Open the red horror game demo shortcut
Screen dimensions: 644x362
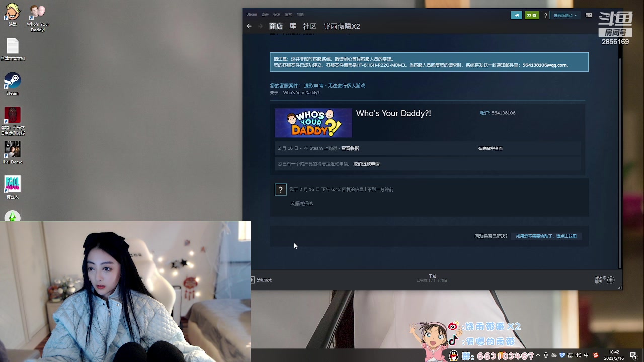tap(13, 121)
